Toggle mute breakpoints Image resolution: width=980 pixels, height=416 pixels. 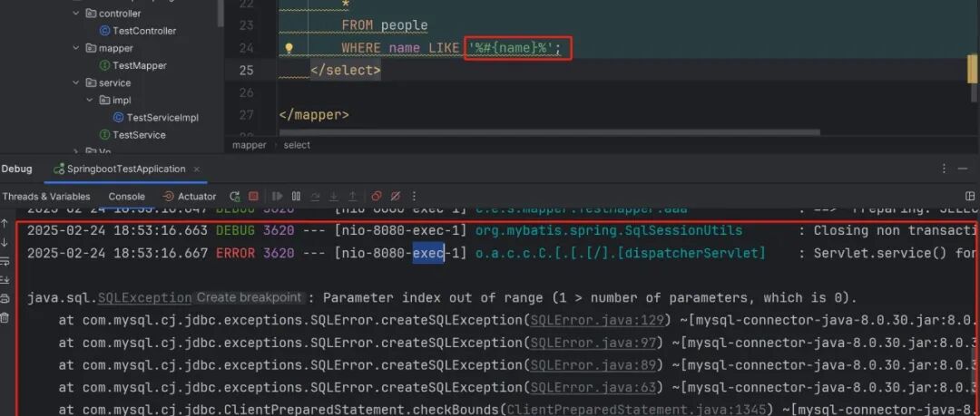coord(395,196)
